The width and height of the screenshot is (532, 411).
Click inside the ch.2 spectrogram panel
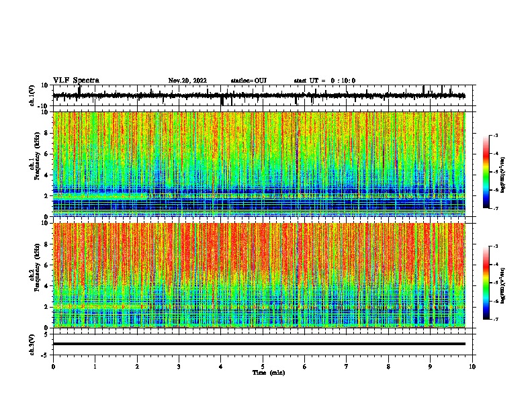pos(259,275)
